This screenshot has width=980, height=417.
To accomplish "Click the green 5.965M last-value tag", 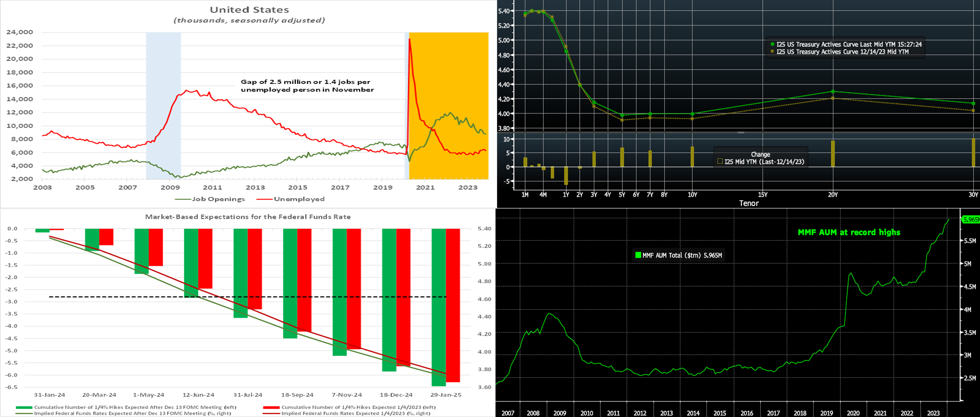I will pos(970,220).
